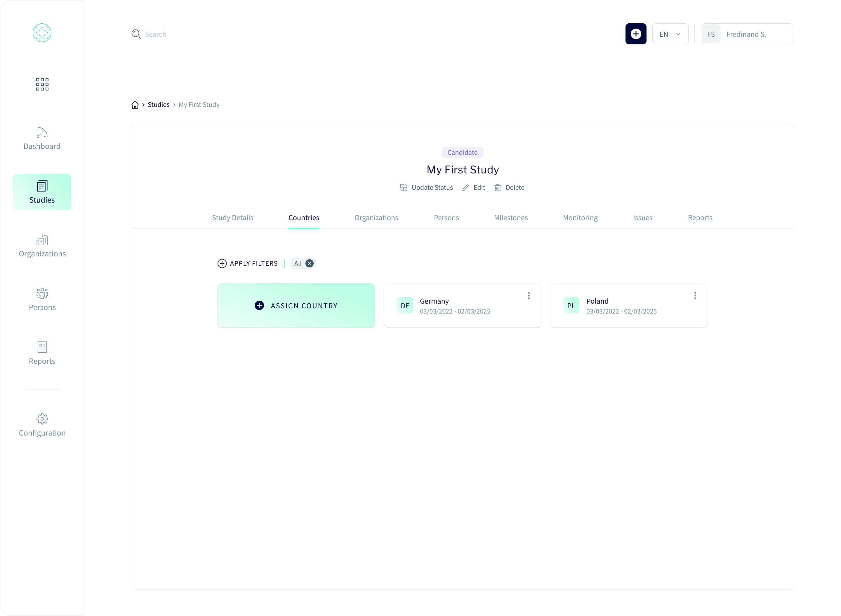841x616 pixels.
Task: Click the Edit pencil icon
Action: pyautogui.click(x=465, y=187)
